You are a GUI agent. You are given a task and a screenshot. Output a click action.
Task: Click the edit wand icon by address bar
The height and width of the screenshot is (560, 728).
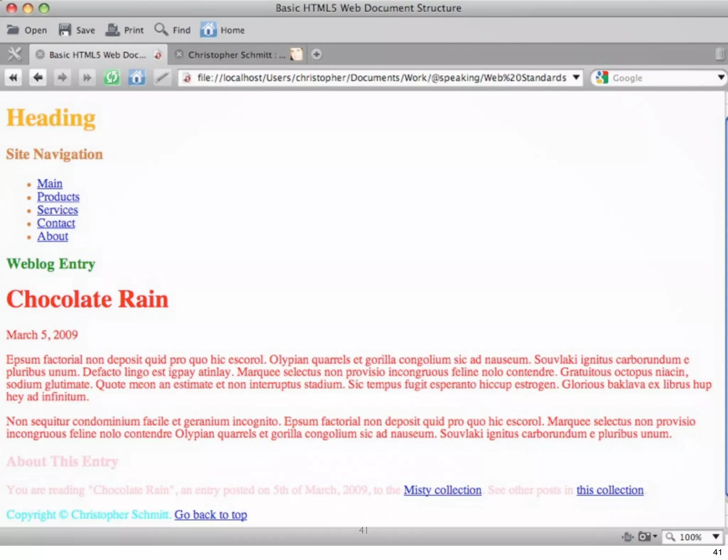pyautogui.click(x=162, y=77)
